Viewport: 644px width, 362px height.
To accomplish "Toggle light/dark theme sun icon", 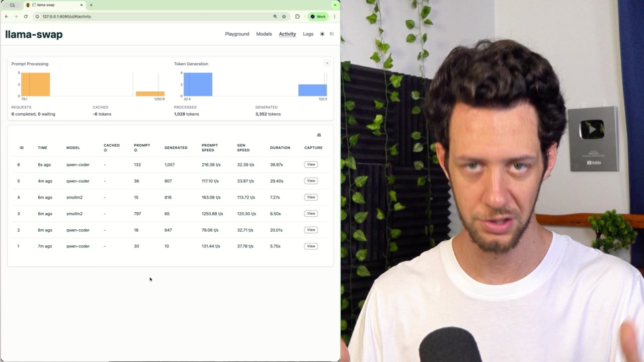I will tap(323, 34).
